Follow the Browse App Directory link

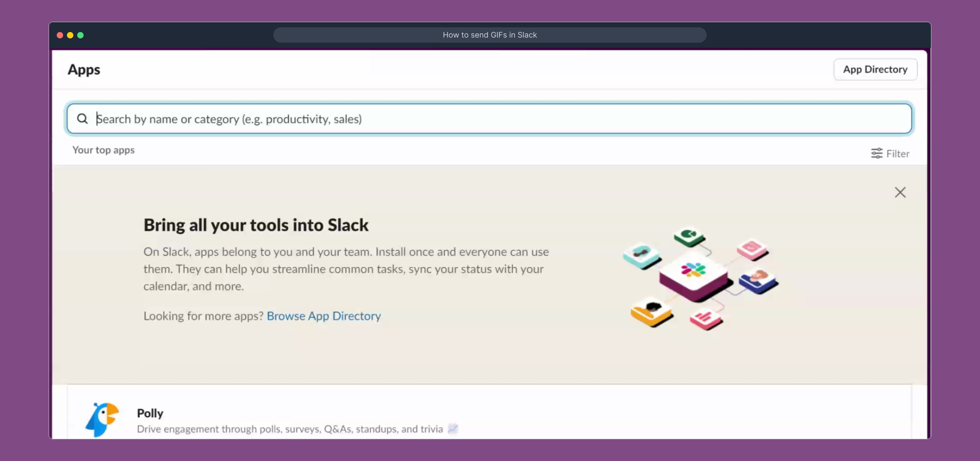(324, 316)
